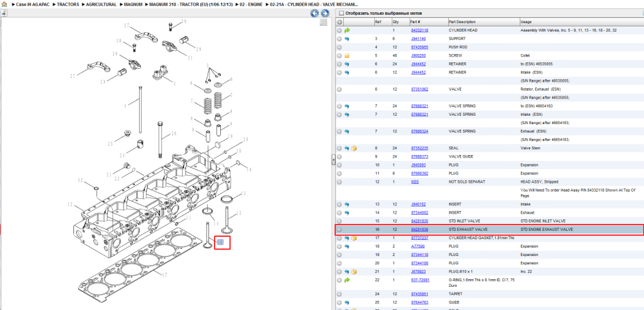Select the 'Inc. 22' usage cell

pos(527,272)
